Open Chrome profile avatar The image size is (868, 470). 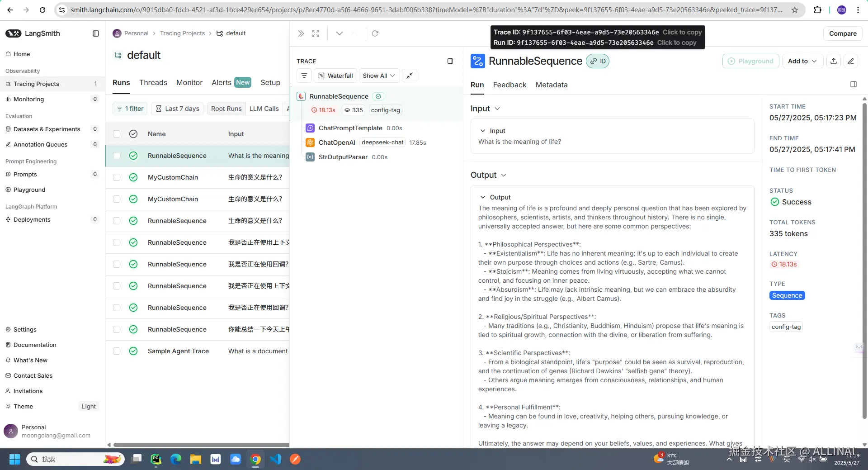pyautogui.click(x=842, y=10)
